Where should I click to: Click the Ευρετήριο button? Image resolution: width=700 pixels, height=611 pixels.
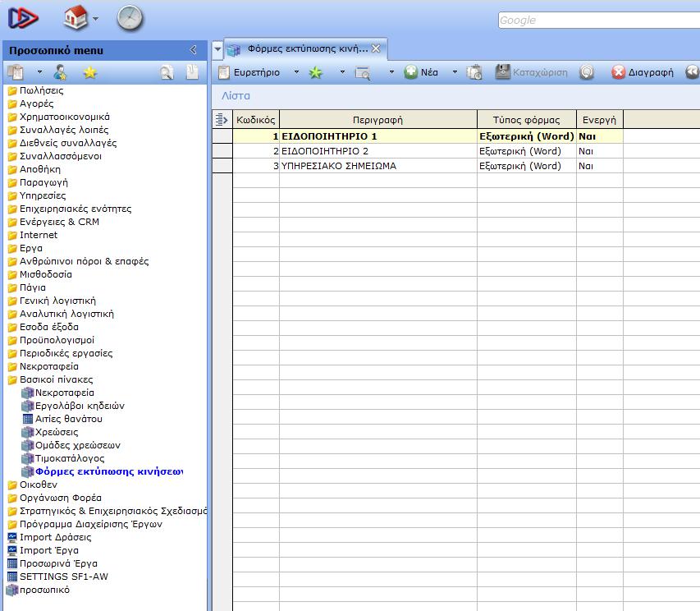click(x=249, y=72)
